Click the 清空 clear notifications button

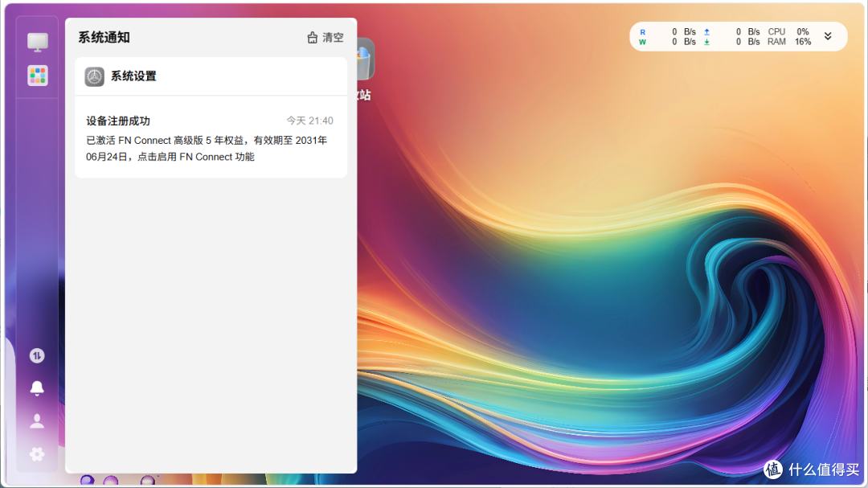pyautogui.click(x=325, y=38)
